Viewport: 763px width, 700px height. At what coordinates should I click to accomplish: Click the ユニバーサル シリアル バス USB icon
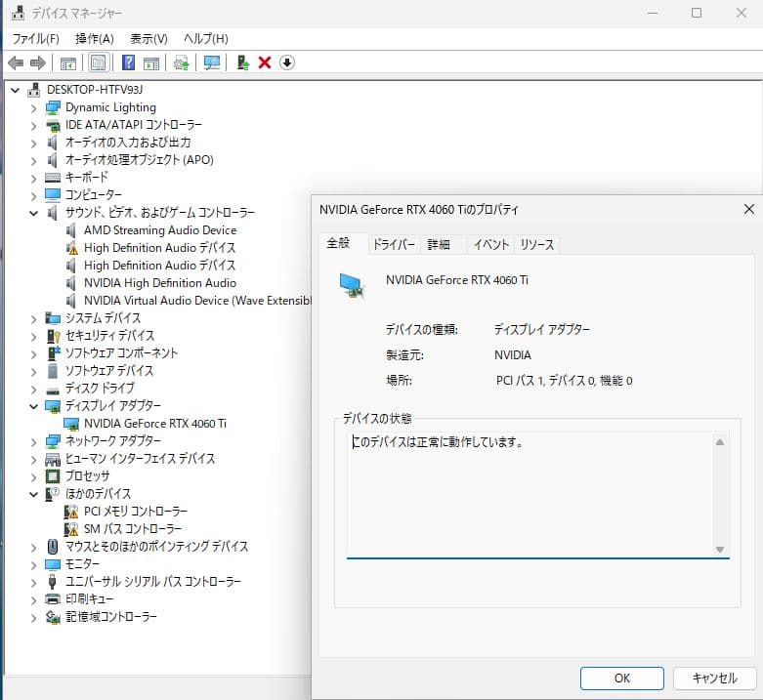[x=53, y=582]
